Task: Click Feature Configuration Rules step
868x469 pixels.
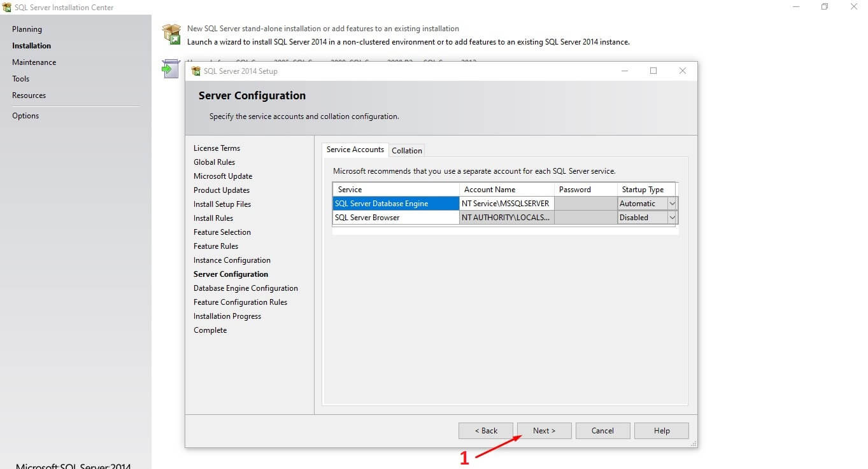Action: 240,302
